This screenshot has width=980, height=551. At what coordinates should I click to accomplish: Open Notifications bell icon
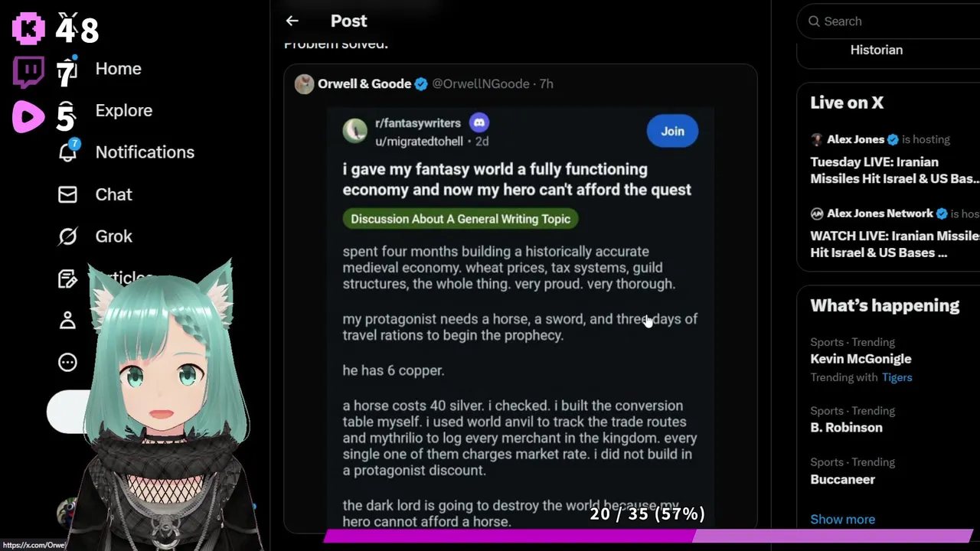click(68, 152)
